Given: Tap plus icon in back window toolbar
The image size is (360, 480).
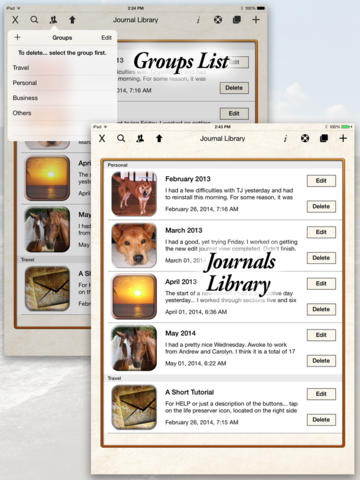Looking at the screenshot, I should point(256,20).
